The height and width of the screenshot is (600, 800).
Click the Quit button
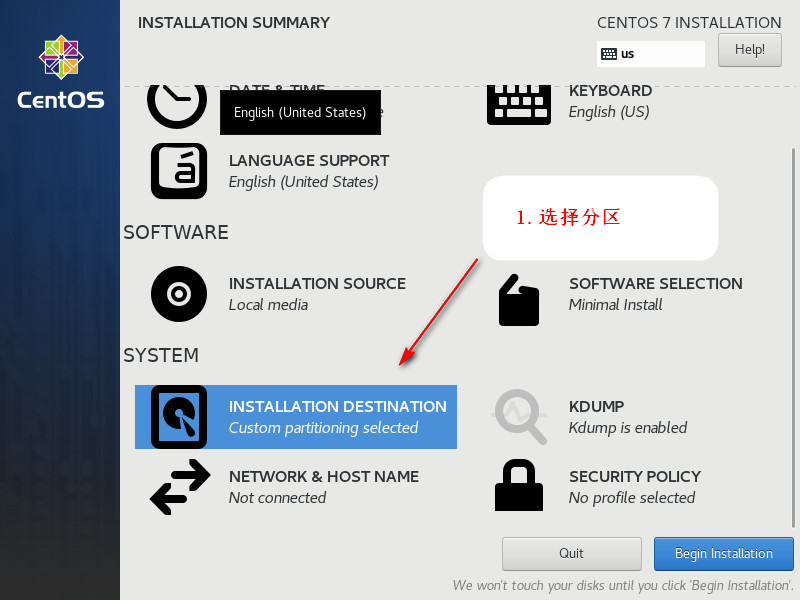coord(571,554)
